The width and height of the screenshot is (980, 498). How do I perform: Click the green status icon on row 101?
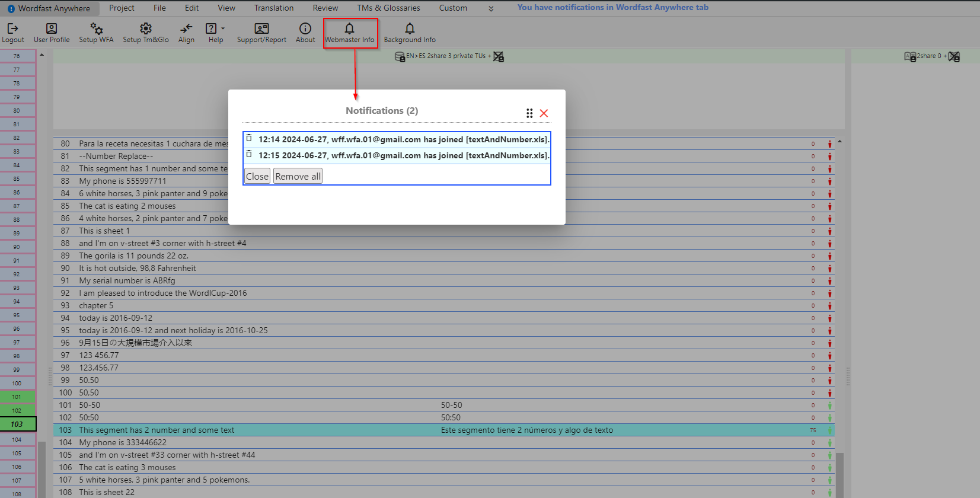829,405
